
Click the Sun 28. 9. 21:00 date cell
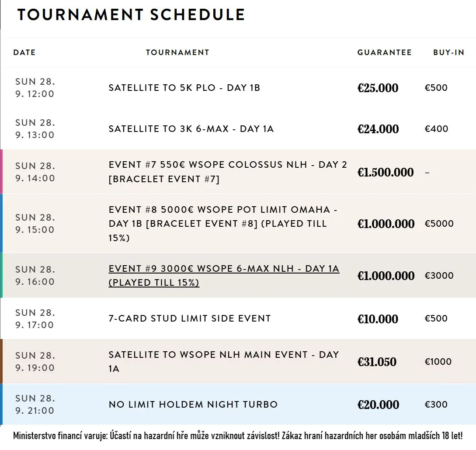click(x=35, y=405)
